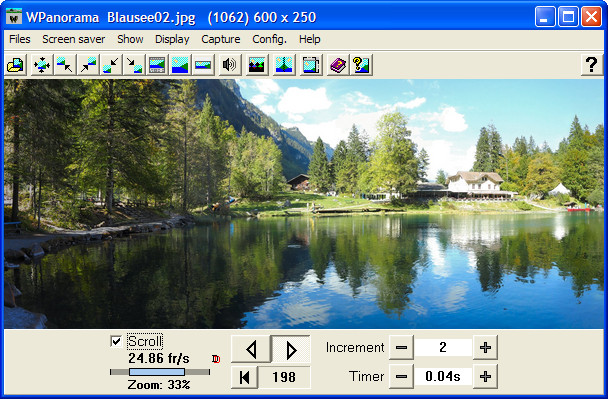This screenshot has height=399, width=608.
Task: Decrease the Increment value with minus
Action: (x=401, y=347)
